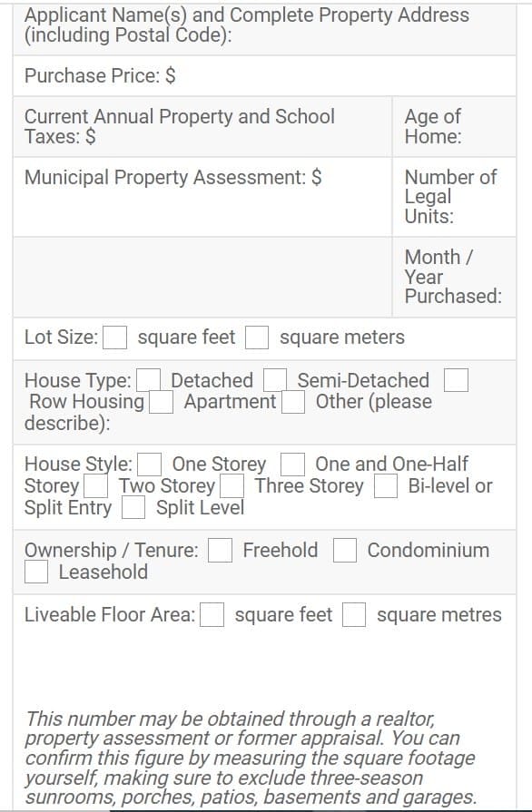Tick the One and One-Half Storey box
The height and width of the screenshot is (812, 532).
292,464
